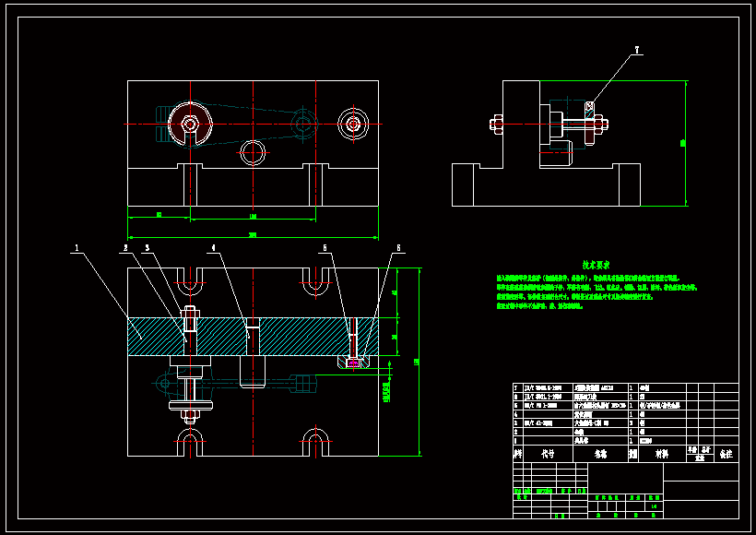Click the overall width dimension under front view

(253, 235)
